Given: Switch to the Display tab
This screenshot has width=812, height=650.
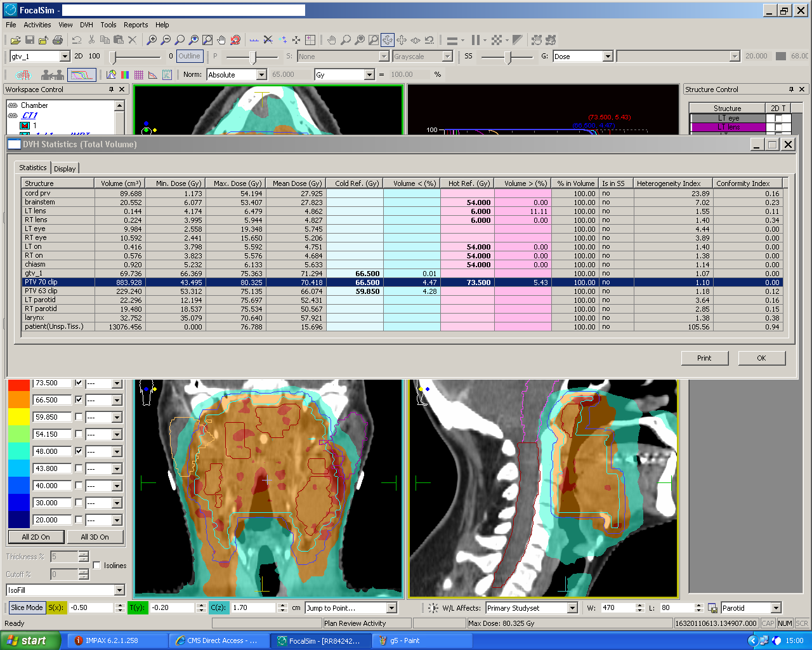Looking at the screenshot, I should tap(65, 168).
